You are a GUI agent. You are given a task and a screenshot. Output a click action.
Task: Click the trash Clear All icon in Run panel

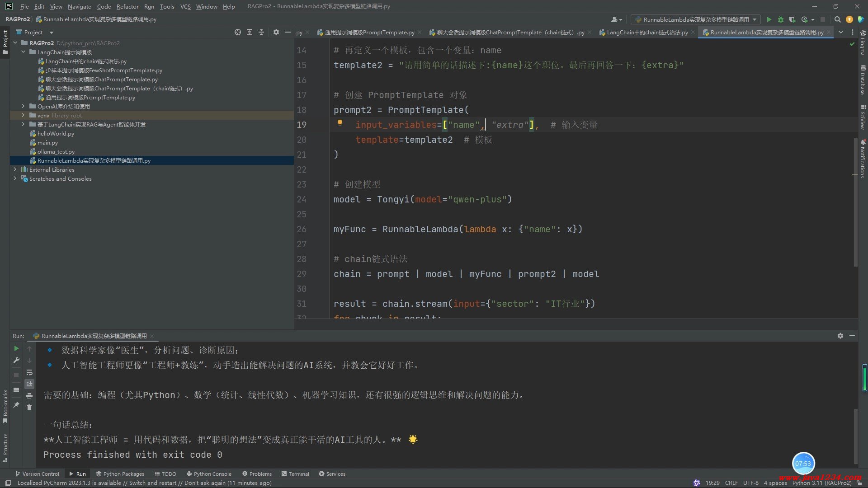29,408
